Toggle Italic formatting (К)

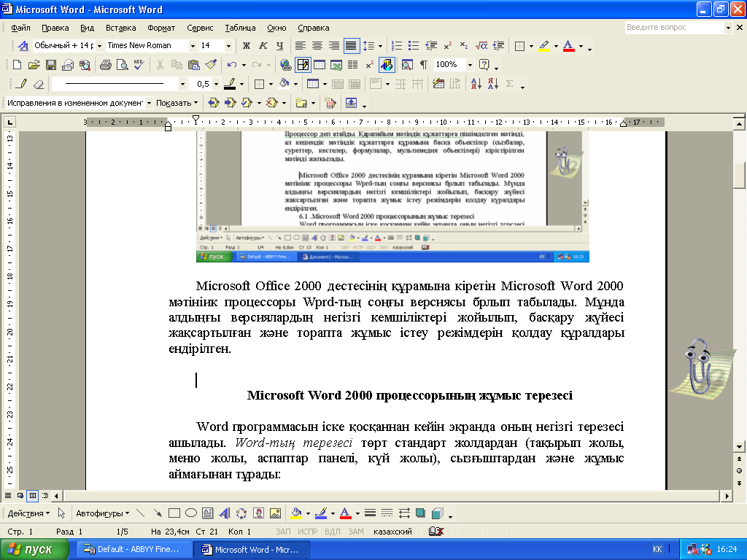click(263, 46)
